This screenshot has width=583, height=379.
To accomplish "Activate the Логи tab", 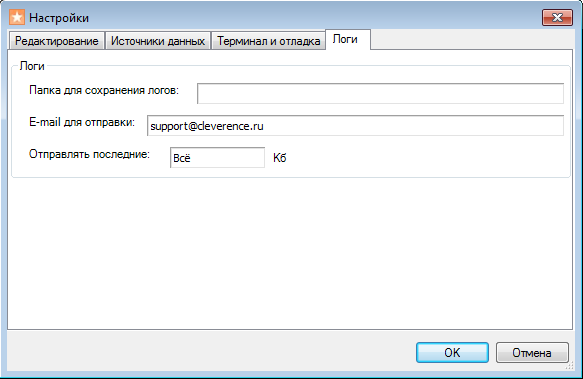I will pos(347,39).
